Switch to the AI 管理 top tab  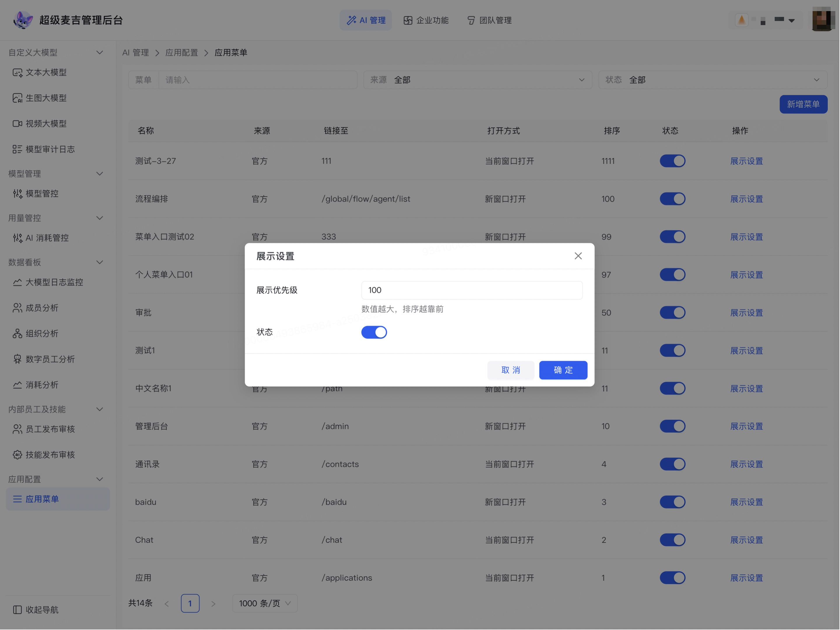(366, 20)
